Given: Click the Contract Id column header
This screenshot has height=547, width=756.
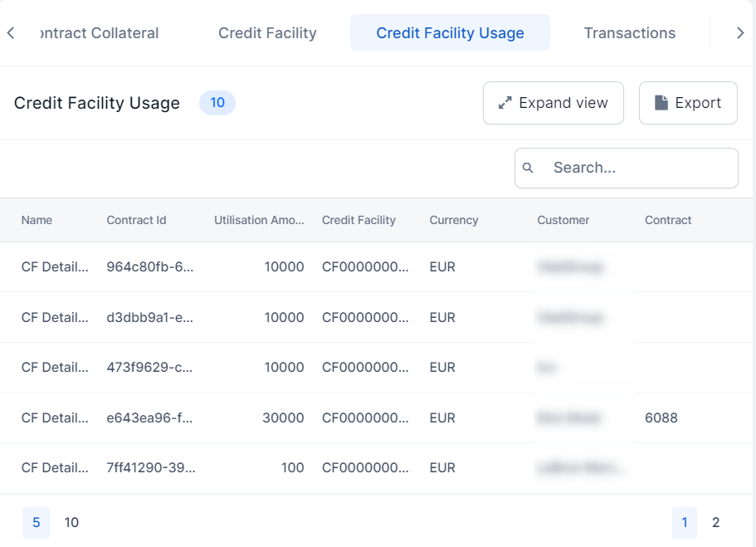Looking at the screenshot, I should [136, 221].
